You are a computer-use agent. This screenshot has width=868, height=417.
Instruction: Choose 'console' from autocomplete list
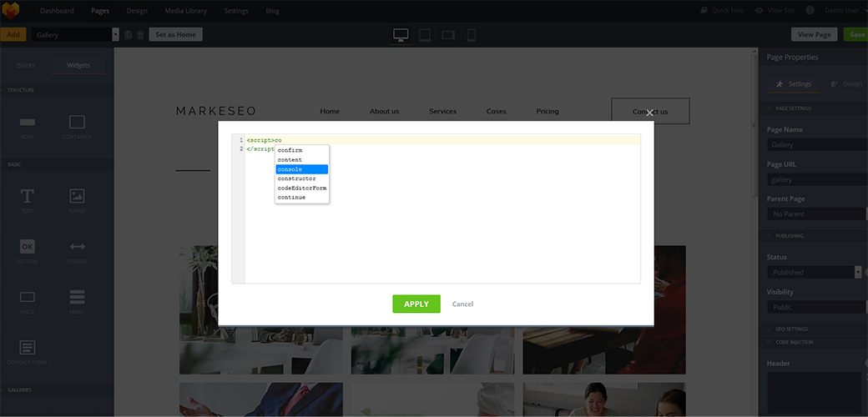301,169
